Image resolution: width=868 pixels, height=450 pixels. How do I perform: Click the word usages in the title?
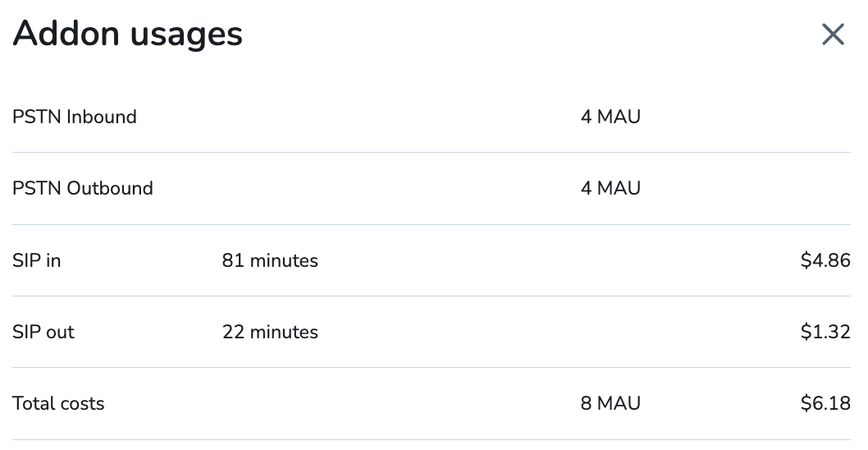[x=185, y=34]
